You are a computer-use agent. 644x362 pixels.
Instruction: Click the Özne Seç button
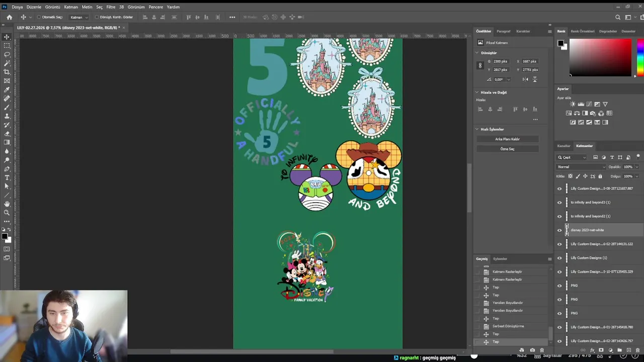[507, 149]
